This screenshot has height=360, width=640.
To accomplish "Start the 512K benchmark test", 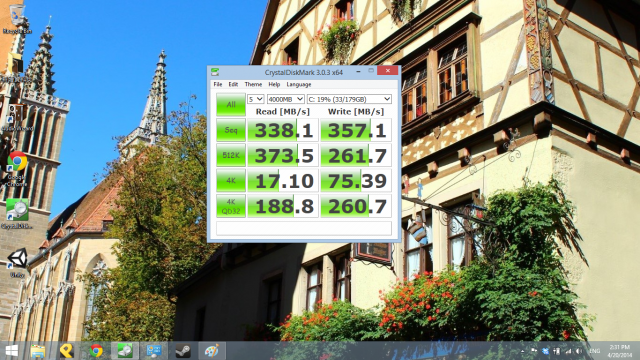I will [x=231, y=156].
